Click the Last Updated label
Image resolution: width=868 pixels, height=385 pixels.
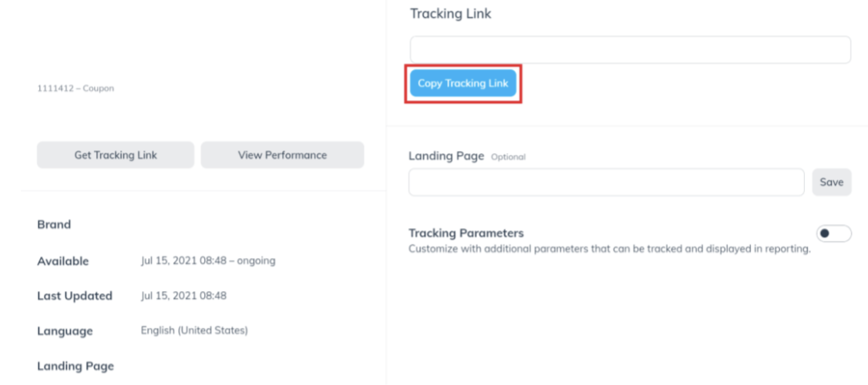(x=75, y=296)
